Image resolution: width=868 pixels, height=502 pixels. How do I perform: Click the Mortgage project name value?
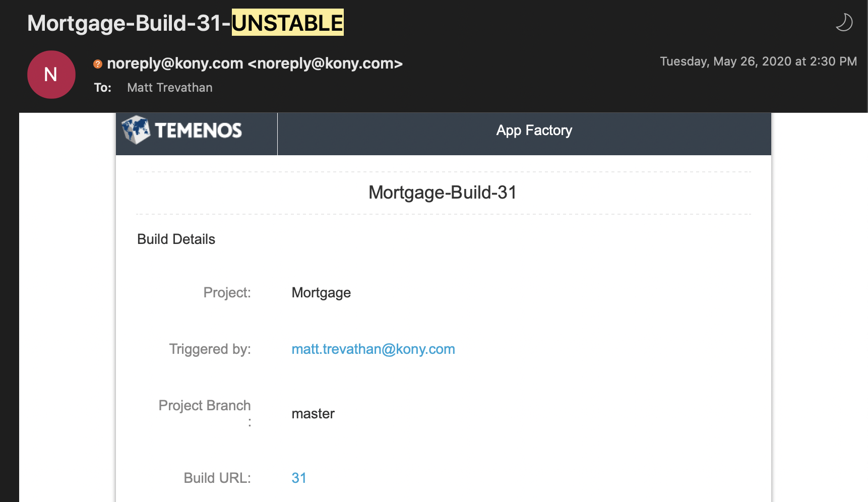click(x=321, y=292)
